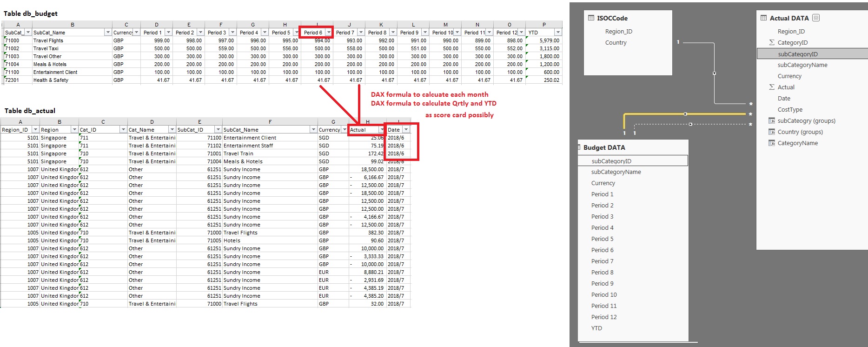Click the table icon left of Actual DATA title

[763, 18]
